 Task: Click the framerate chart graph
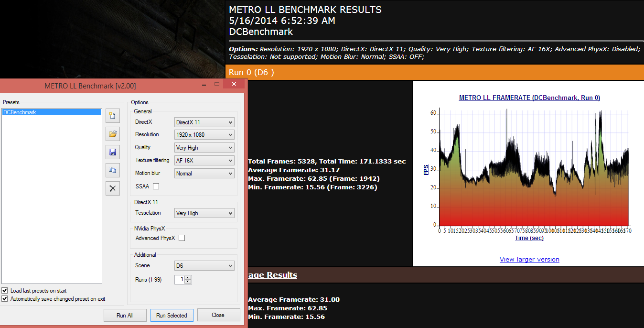(533, 167)
